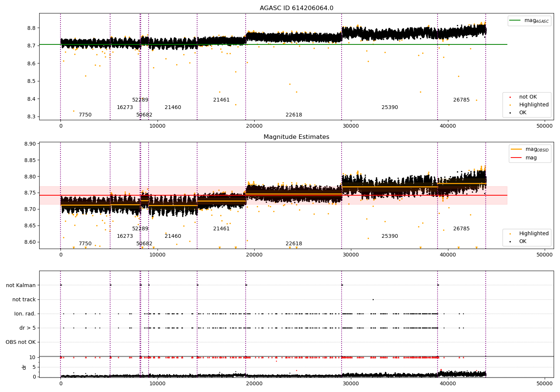Select the mag AGASC legend entry
This screenshot has width=560, height=392.
(x=529, y=21)
